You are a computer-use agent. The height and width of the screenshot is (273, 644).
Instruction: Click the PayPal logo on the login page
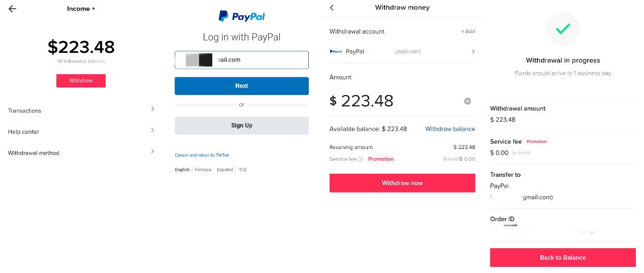tap(242, 17)
